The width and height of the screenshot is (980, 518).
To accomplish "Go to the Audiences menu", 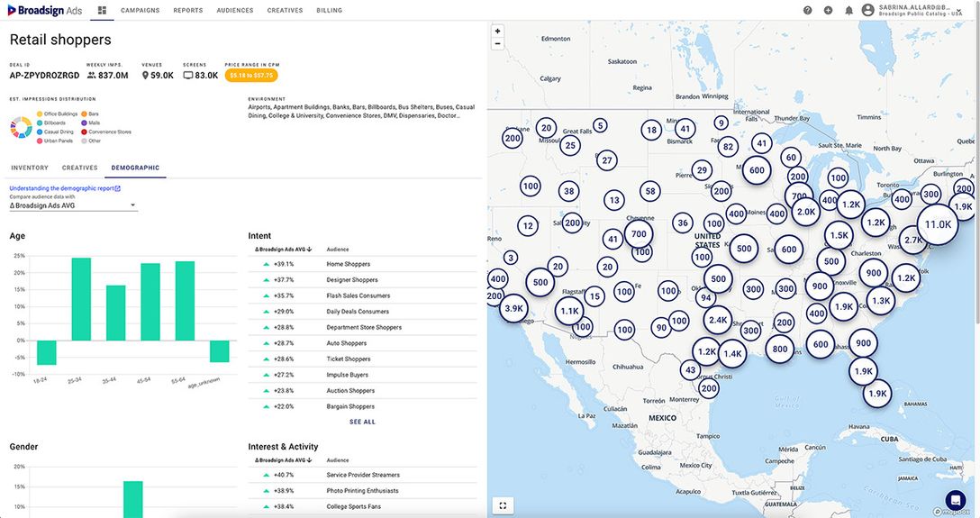I will tap(235, 10).
